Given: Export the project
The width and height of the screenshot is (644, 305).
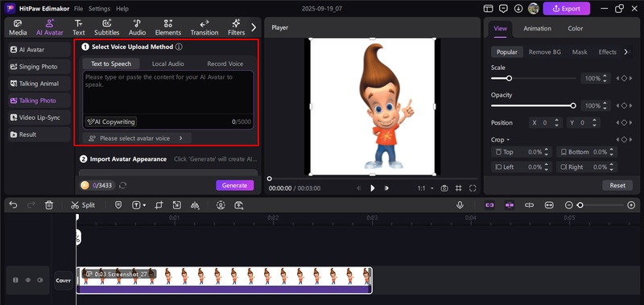Looking at the screenshot, I should tap(567, 8).
